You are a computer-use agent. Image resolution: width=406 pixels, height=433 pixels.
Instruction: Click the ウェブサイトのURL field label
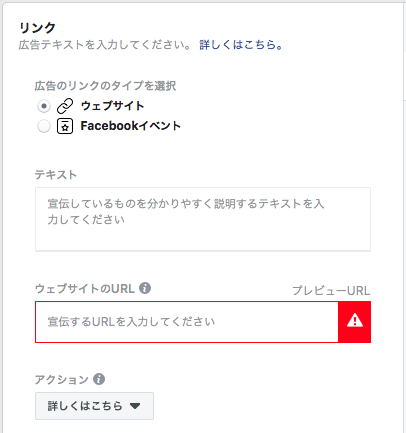pyautogui.click(x=85, y=288)
